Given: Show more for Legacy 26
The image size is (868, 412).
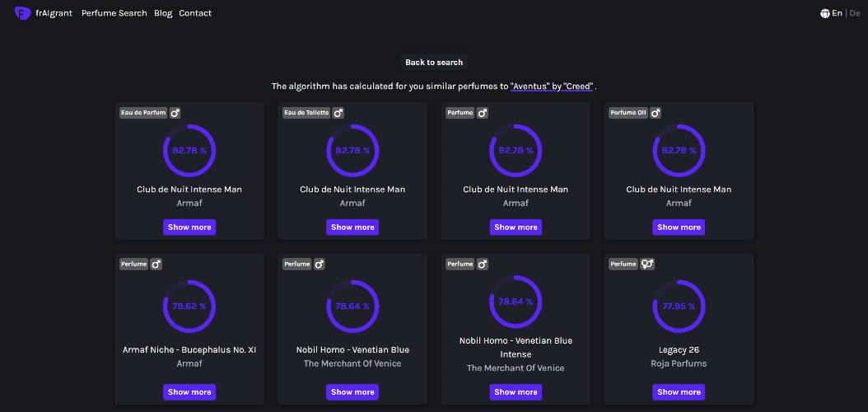Looking at the screenshot, I should pos(679,392).
